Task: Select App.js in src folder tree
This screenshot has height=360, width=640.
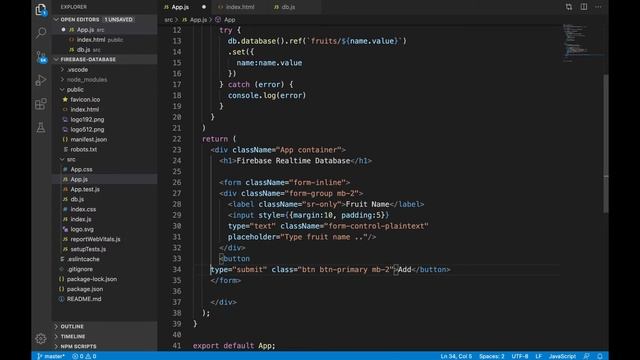Action: 104,179
